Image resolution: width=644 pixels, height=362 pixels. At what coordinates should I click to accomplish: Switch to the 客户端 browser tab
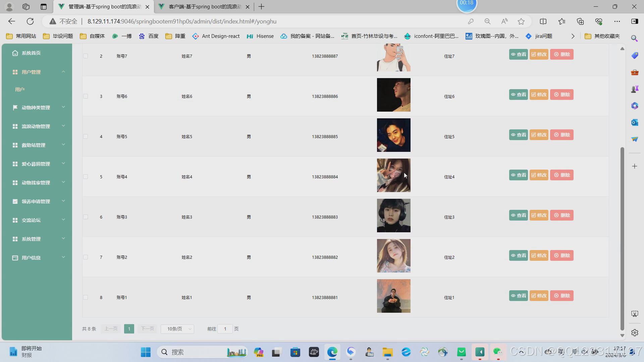click(205, 7)
